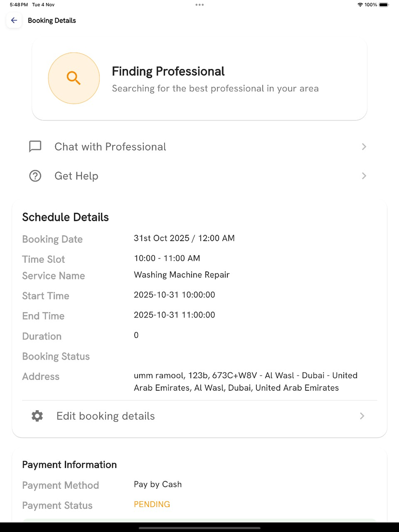Open the Edit booking details chevron
Image resolution: width=399 pixels, height=532 pixels.
coord(362,416)
